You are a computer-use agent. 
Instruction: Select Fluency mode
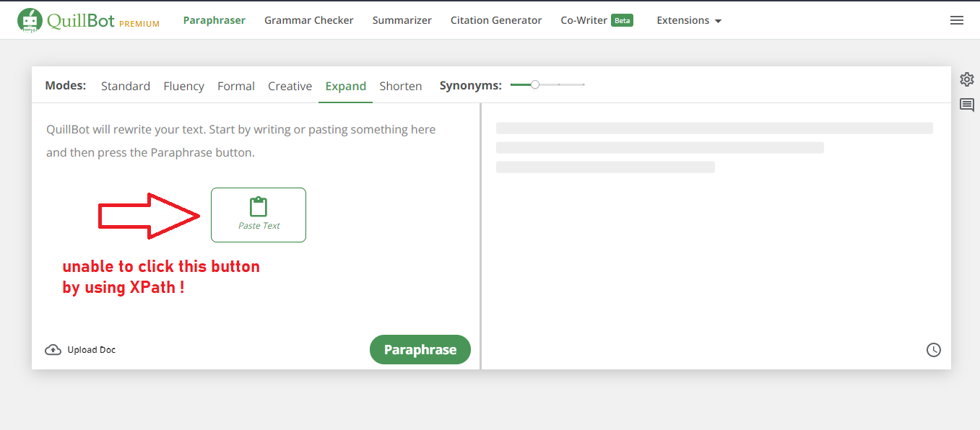pyautogui.click(x=184, y=86)
